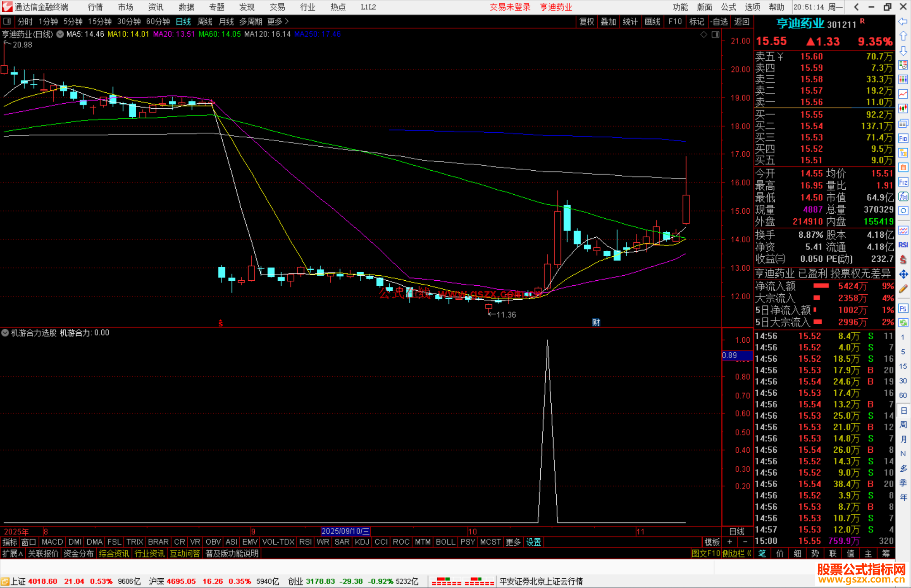Click the four-arrow move icon
Viewport: 911px width, 588px height.
tap(903, 274)
